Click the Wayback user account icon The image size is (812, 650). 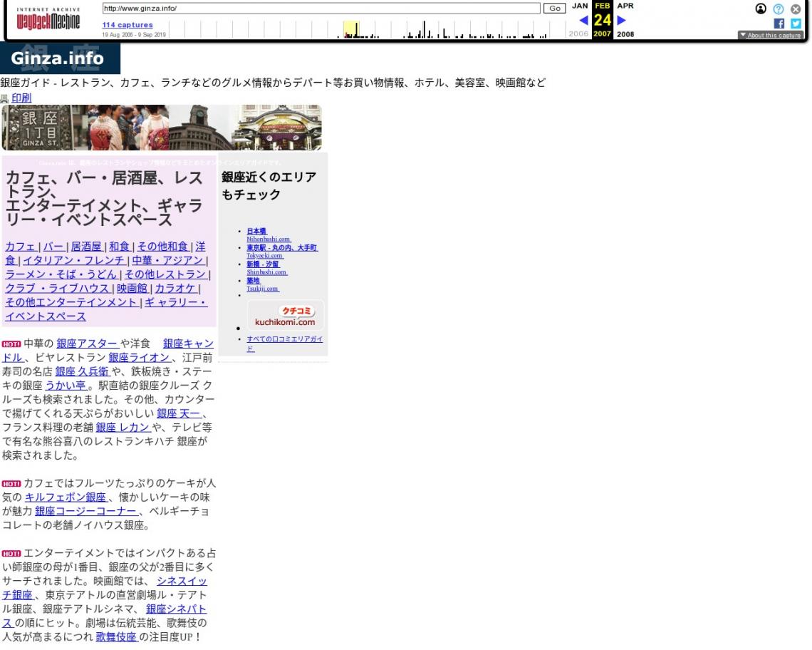(761, 9)
